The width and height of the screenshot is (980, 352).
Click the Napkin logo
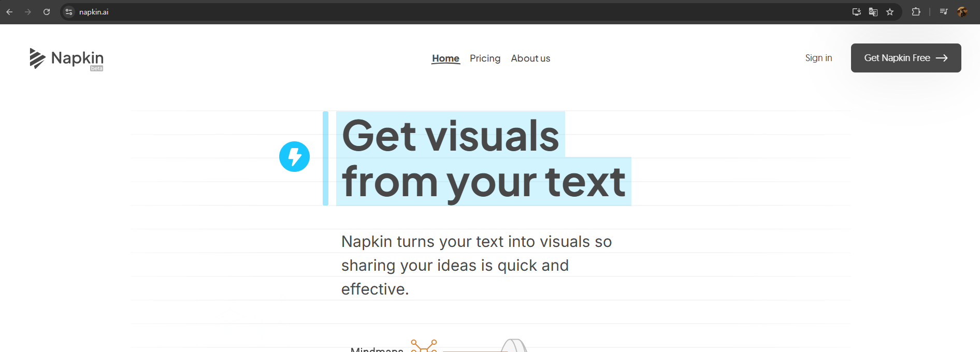(x=66, y=58)
